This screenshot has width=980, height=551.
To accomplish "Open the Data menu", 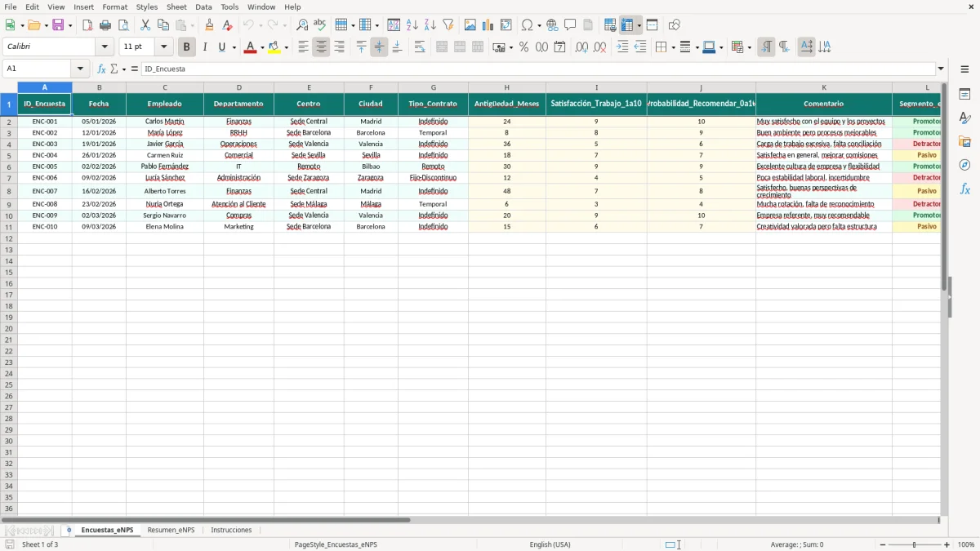I will [203, 7].
